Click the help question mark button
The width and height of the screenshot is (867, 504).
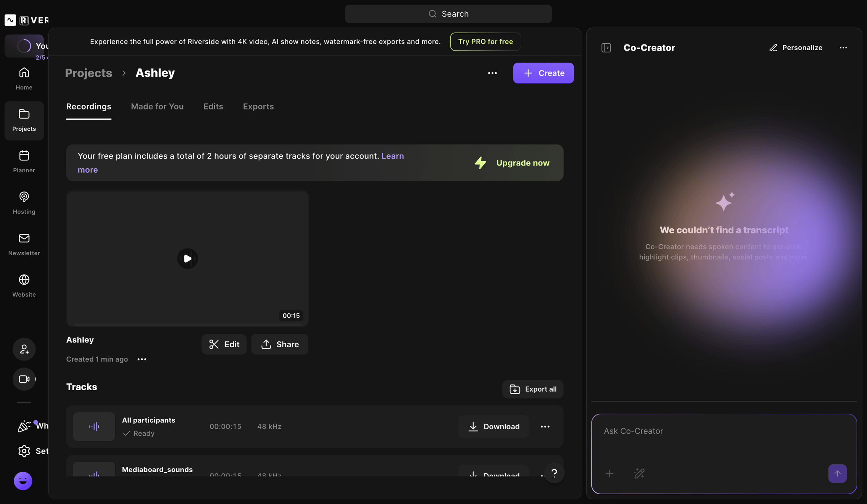554,473
